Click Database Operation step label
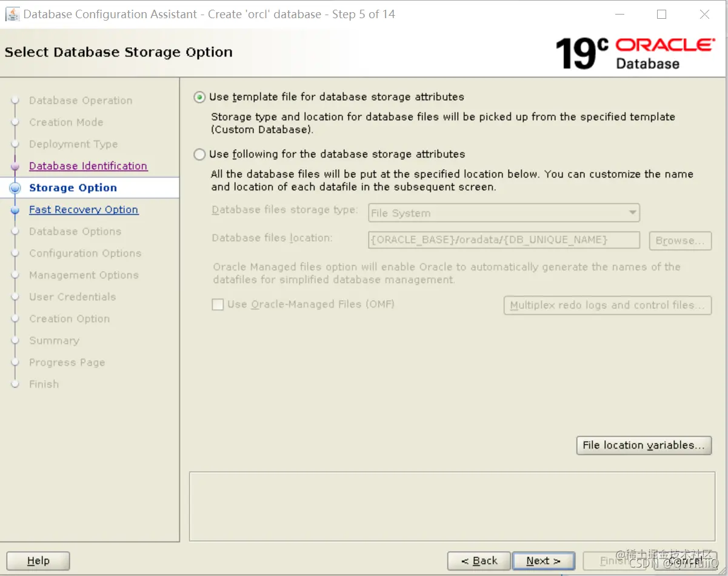 tap(81, 100)
